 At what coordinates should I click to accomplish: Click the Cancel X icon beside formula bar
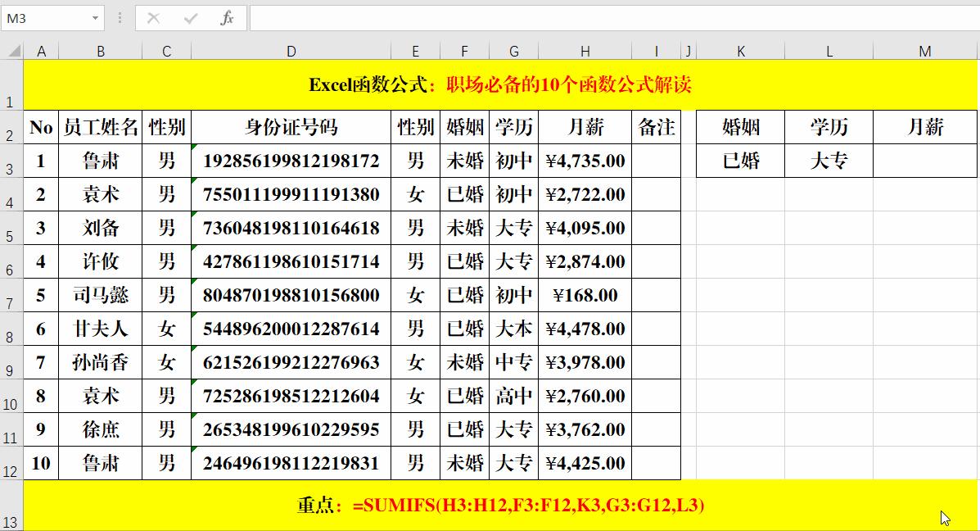coord(155,18)
